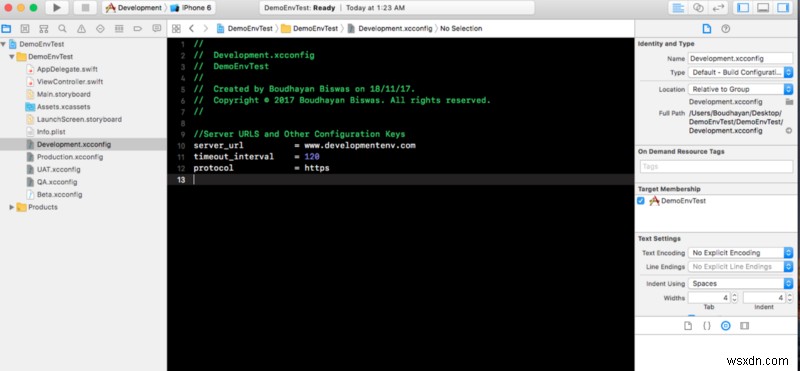800x371 pixels.
Task: Stop the running task with the stop button
Action: tap(85, 8)
